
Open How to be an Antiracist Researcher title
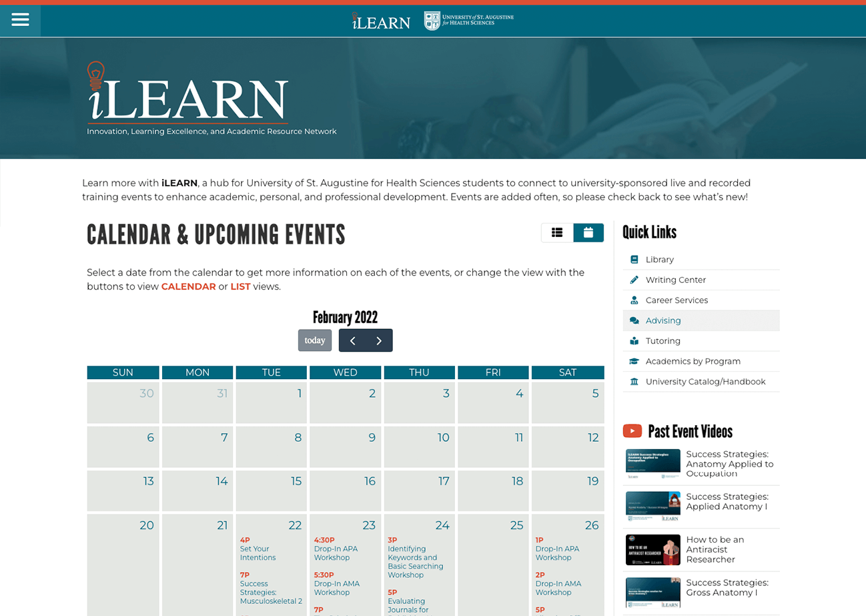[715, 549]
